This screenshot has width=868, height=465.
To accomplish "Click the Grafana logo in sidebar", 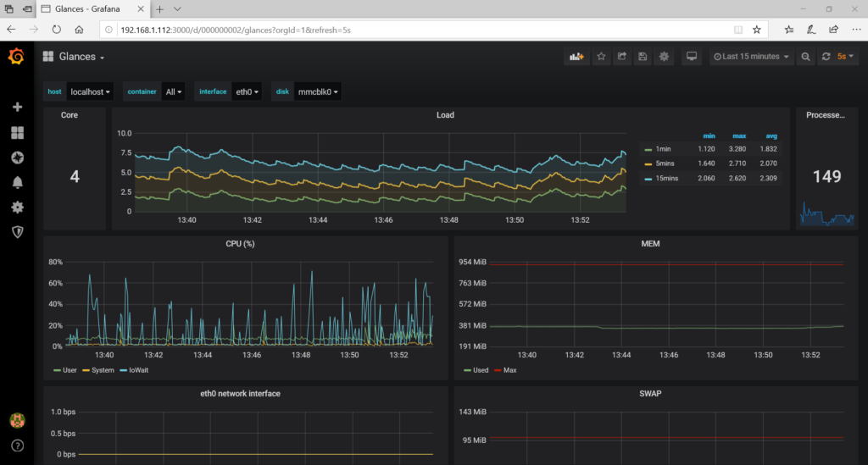I will click(16, 57).
